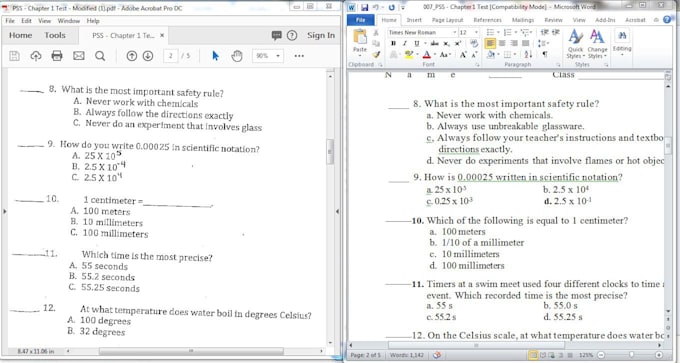Toggle Bold formatting in Word
Viewport: 680px width, 363px height.
coord(393,43)
